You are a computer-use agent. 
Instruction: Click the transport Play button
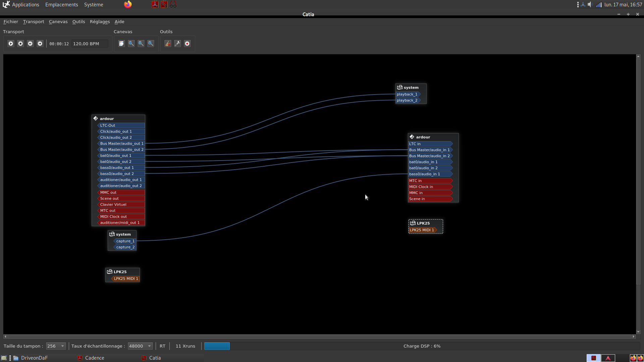point(11,44)
